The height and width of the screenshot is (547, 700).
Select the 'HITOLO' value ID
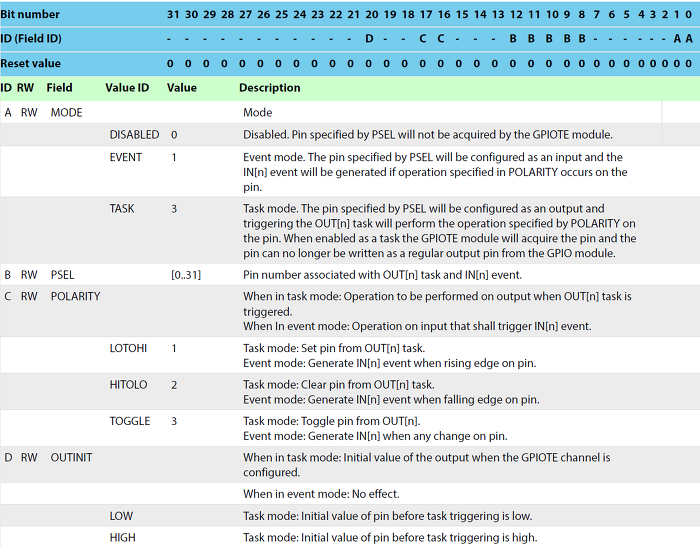pyautogui.click(x=129, y=384)
